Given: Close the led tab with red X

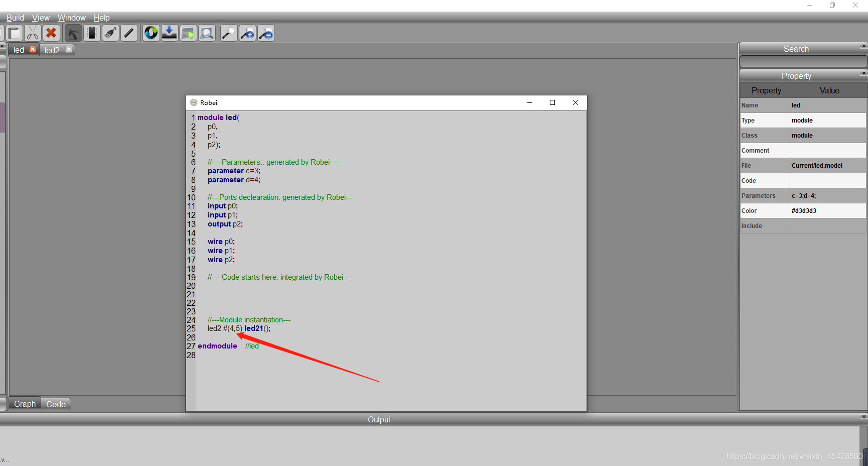Looking at the screenshot, I should (x=33, y=49).
